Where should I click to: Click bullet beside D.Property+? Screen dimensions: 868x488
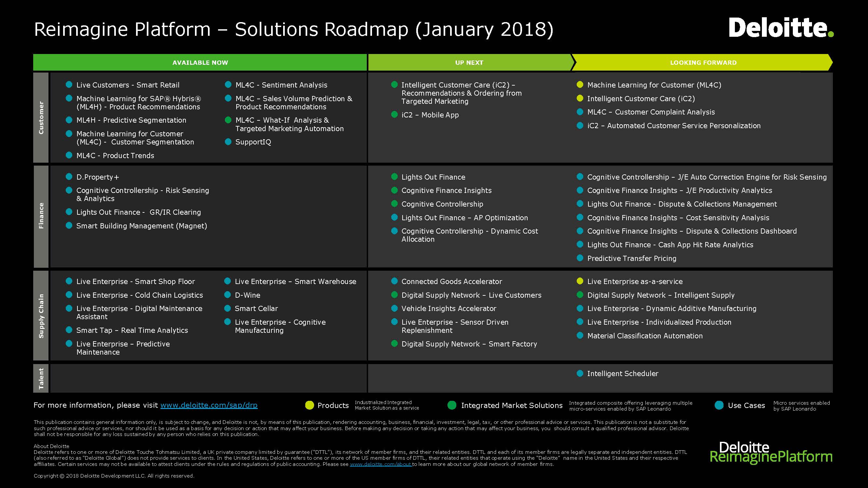(69, 176)
